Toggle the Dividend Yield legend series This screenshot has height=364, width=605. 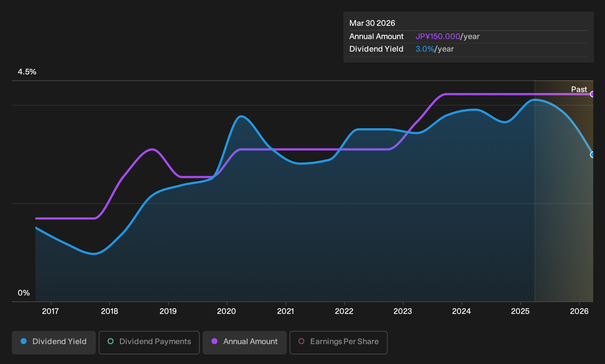[x=54, y=342]
